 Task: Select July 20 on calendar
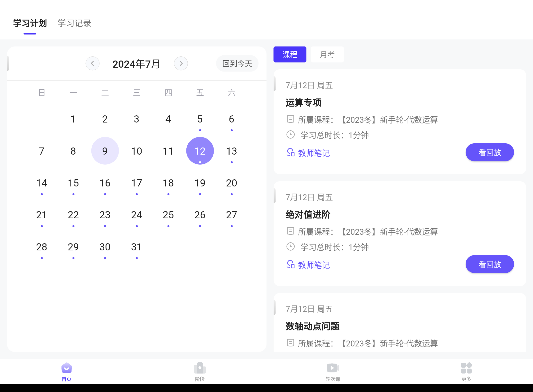[x=231, y=183]
